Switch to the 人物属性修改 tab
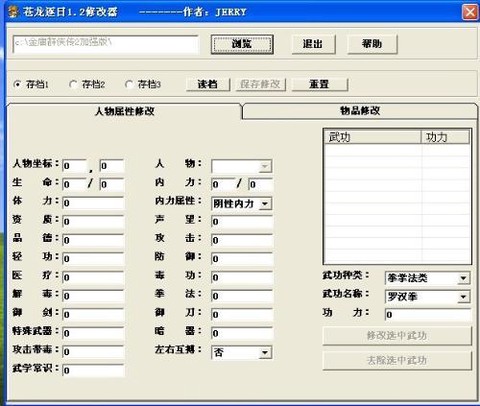480x406 pixels. pyautogui.click(x=125, y=111)
